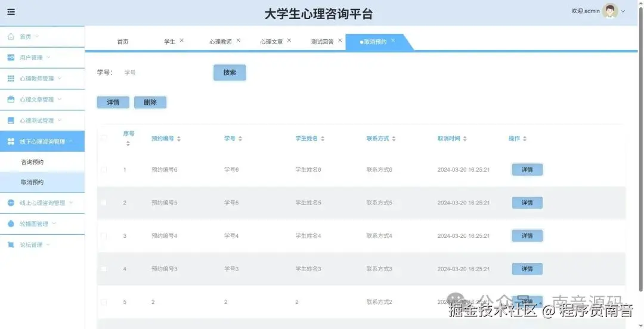
Task: Click the 心理教师管理 grid icon
Action: (x=11, y=79)
